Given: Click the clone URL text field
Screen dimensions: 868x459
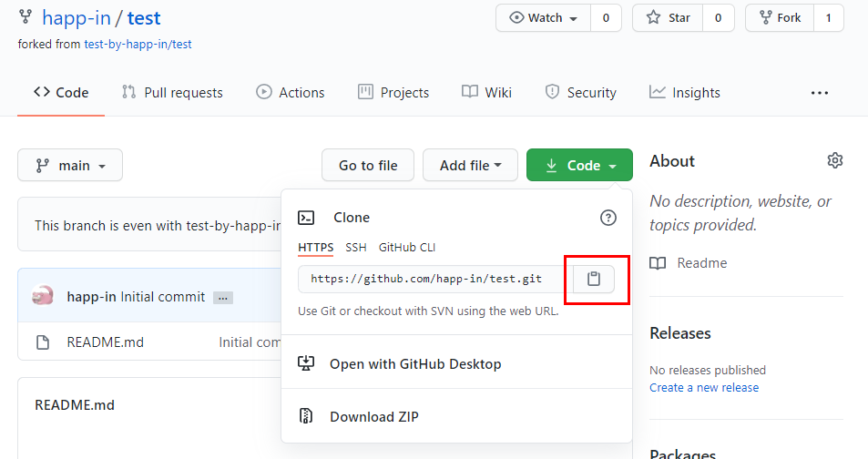Looking at the screenshot, I should click(435, 279).
